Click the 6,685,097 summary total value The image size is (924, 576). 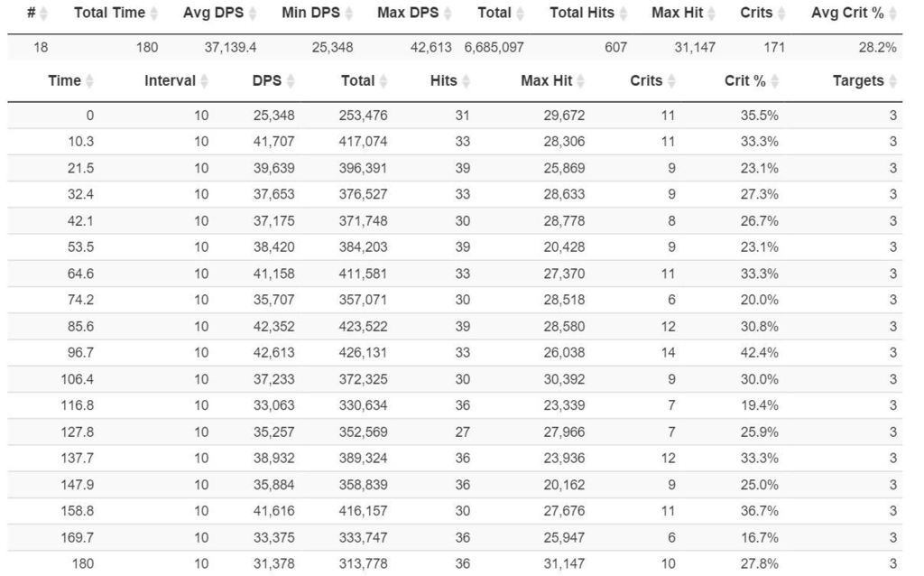click(494, 48)
